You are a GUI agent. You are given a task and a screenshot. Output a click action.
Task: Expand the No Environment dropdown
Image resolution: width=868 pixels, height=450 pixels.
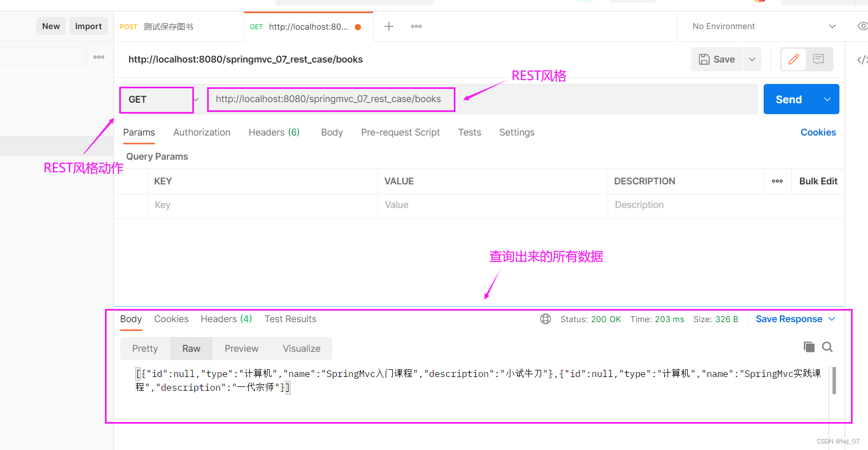tap(832, 26)
